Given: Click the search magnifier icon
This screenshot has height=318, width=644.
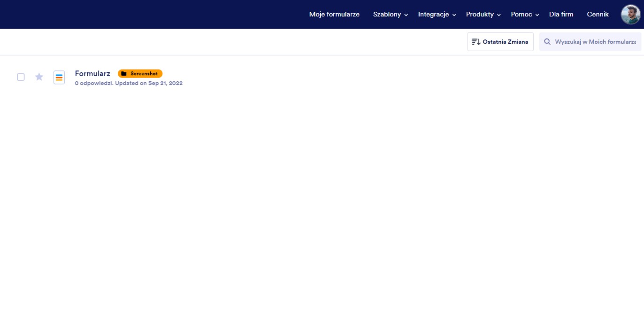Looking at the screenshot, I should coord(547,42).
